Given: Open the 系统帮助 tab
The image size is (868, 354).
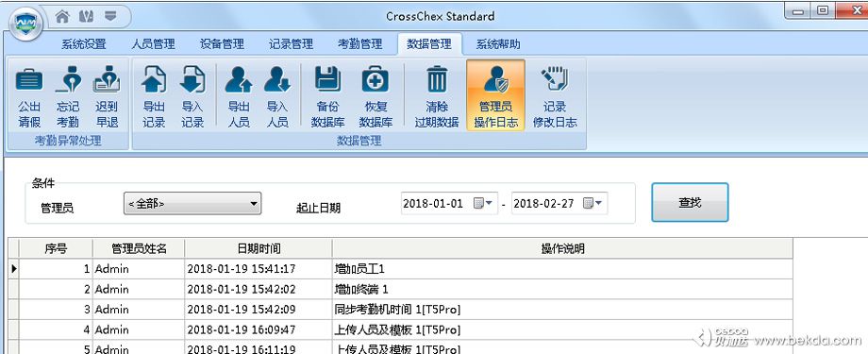Looking at the screenshot, I should pyautogui.click(x=498, y=44).
